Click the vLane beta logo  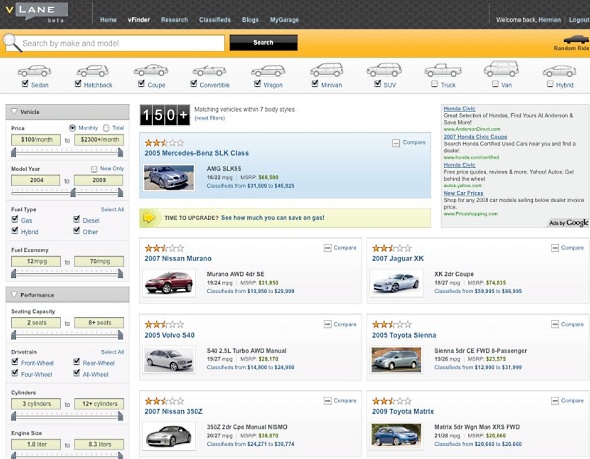[36, 12]
